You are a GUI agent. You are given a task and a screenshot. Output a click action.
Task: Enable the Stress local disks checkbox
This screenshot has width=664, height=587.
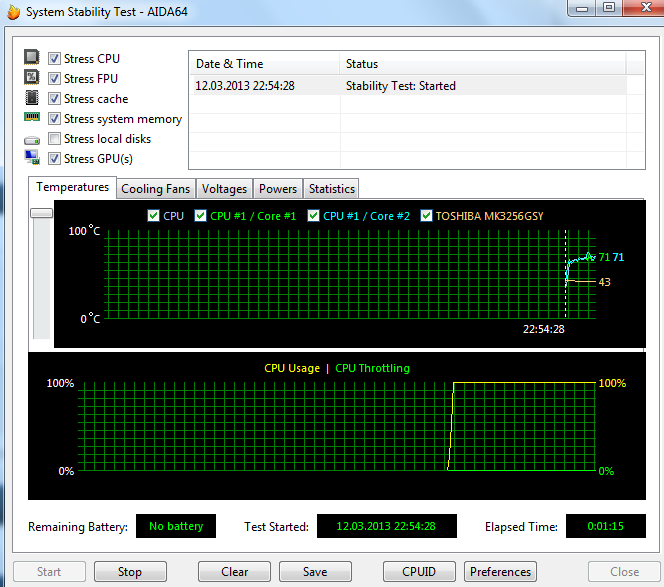coord(54,138)
